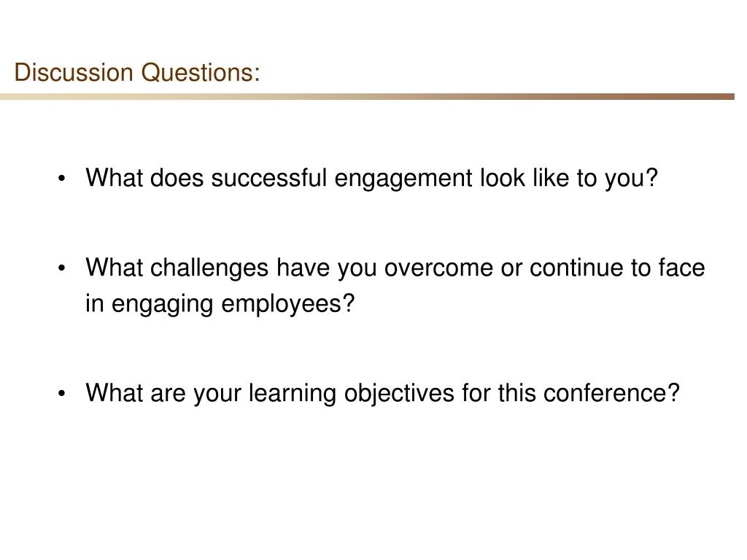Click the word "Questions:" in the title
Image resolution: width=747 pixels, height=560 pixels.
(201, 73)
